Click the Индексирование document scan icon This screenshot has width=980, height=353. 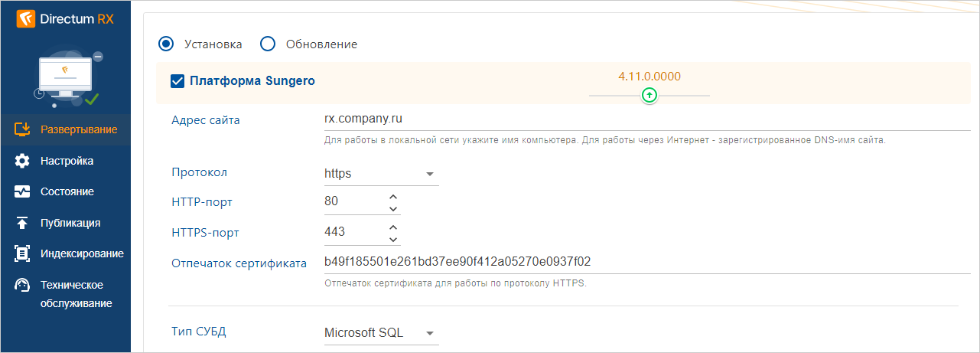pyautogui.click(x=22, y=253)
